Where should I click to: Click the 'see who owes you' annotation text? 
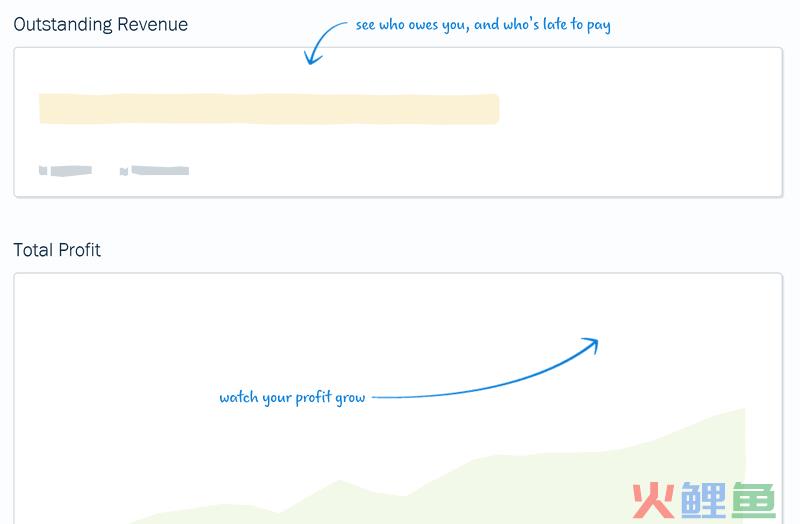[483, 25]
